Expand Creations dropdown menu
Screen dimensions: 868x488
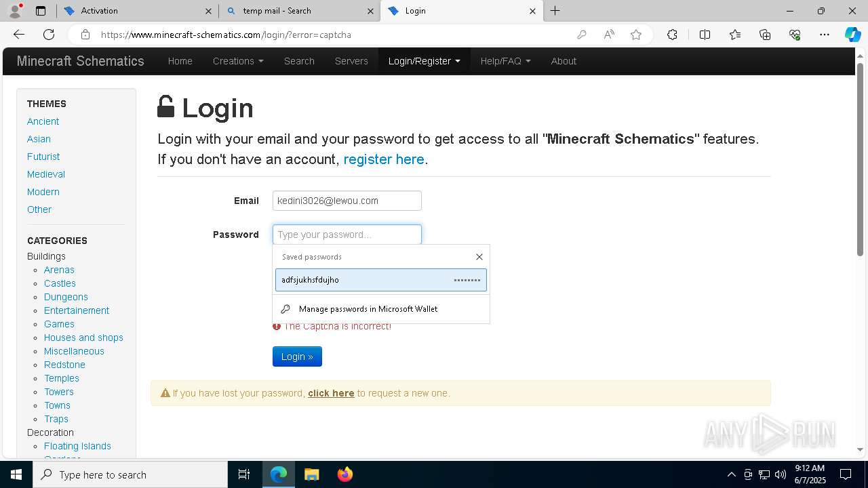[x=238, y=61]
